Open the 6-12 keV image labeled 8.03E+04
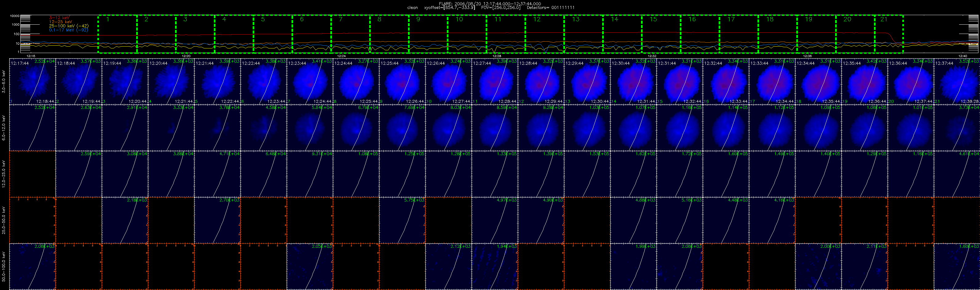Screen dimensions: 980x290 pyautogui.click(x=448, y=128)
